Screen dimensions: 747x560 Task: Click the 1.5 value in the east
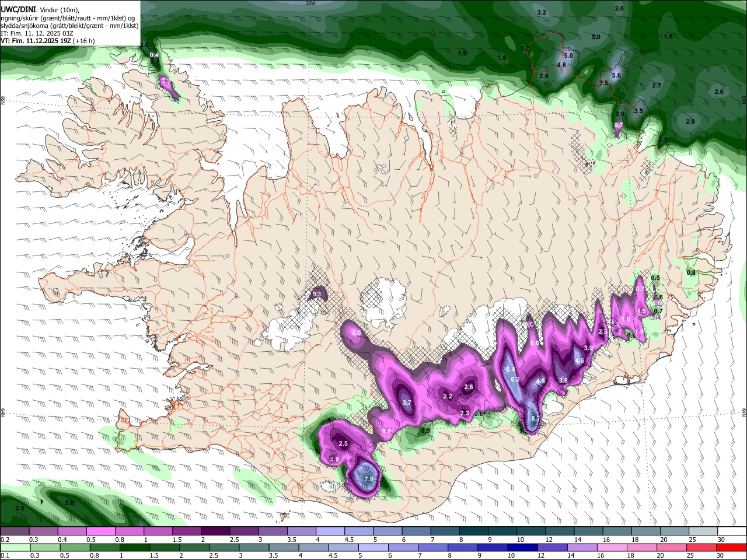(x=642, y=311)
